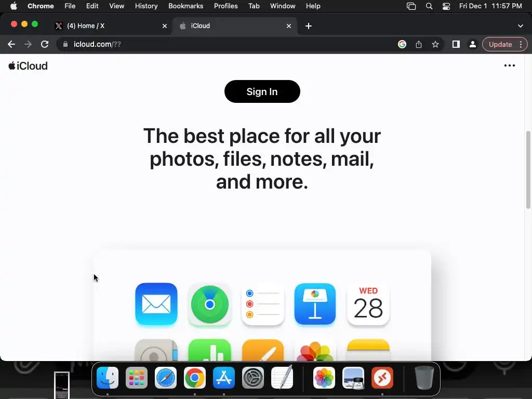Screen dimensions: 532x399
Task: Click the lock icon in address bar
Action: (65, 45)
